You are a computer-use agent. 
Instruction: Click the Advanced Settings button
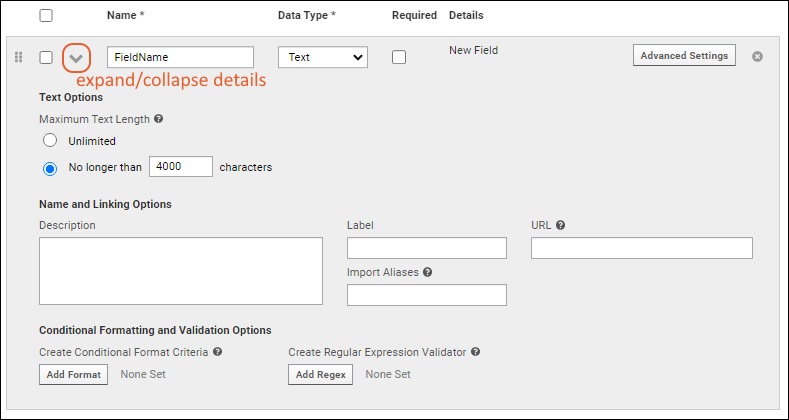(684, 55)
